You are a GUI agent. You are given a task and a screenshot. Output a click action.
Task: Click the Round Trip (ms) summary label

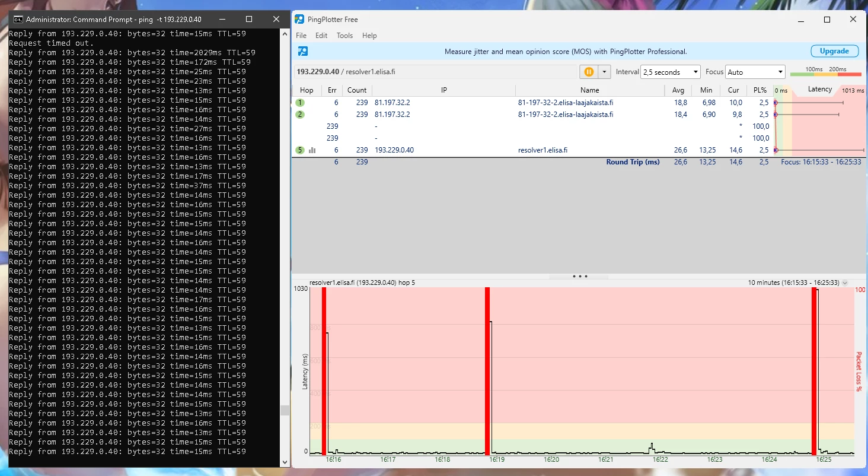(633, 162)
